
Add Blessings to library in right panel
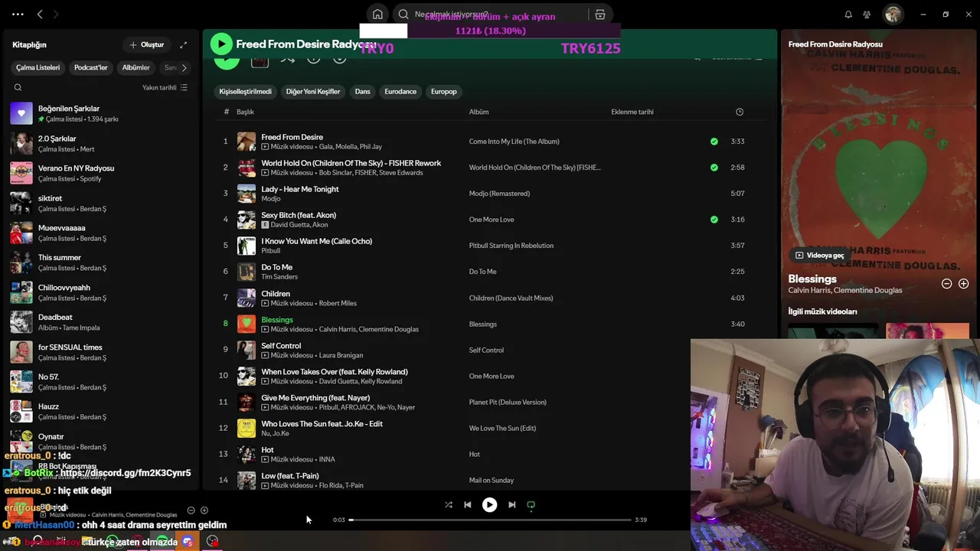point(963,284)
